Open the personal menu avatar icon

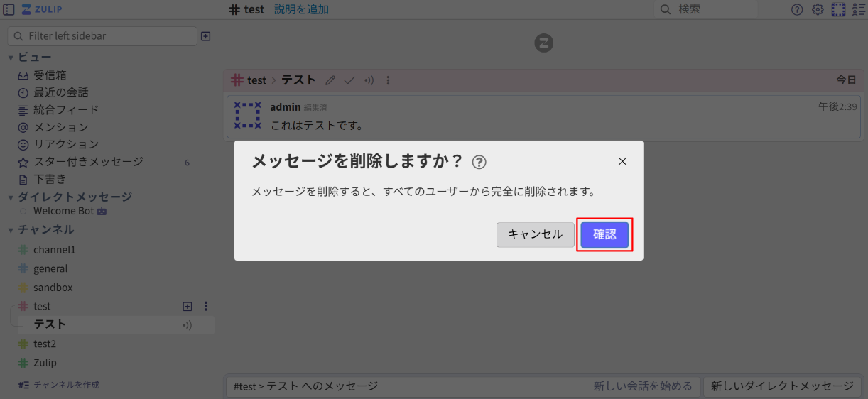coord(838,9)
